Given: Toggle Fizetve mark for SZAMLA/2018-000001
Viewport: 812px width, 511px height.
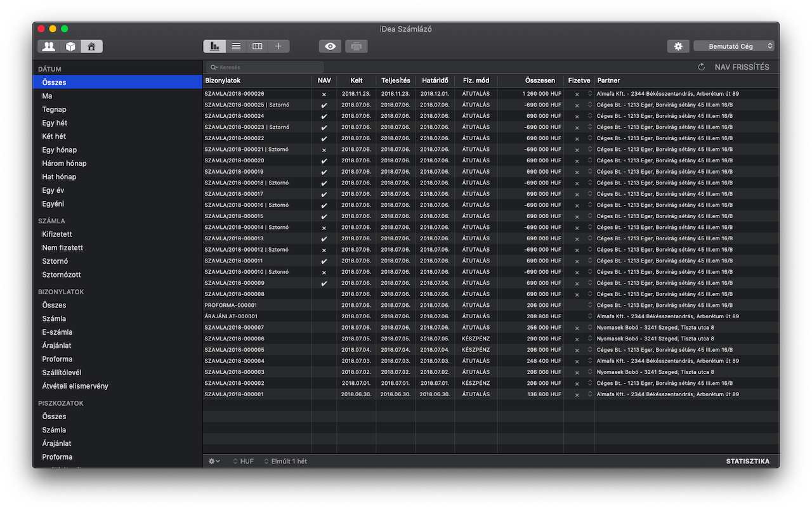Looking at the screenshot, I should pyautogui.click(x=577, y=394).
